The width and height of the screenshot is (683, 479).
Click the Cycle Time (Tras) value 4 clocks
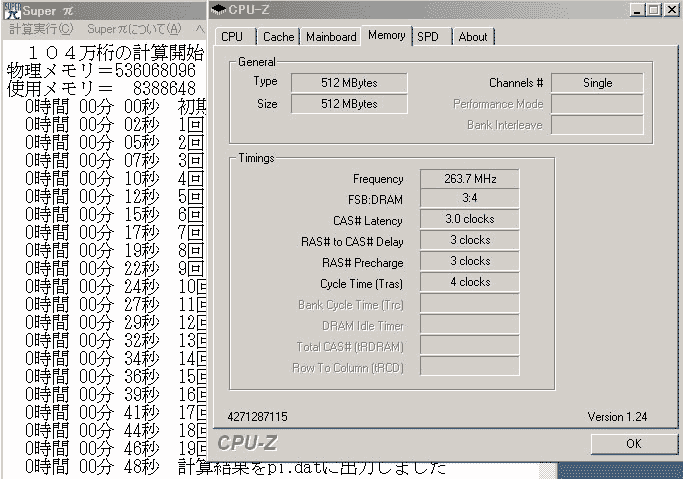[x=470, y=282]
